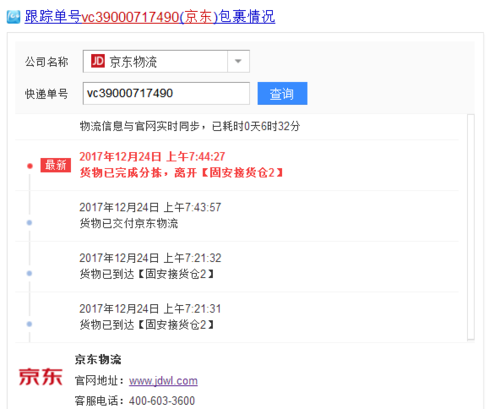This screenshot has height=409, width=500.
Task: Select timestamp 2017年12月24日 上午7:44:27
Action: click(152, 156)
